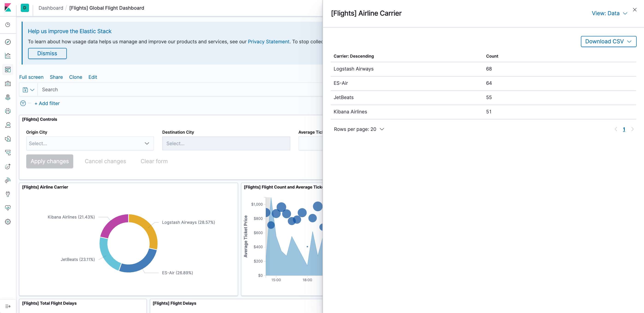The width and height of the screenshot is (644, 313).
Task: Toggle the Add filter option
Action: point(47,103)
